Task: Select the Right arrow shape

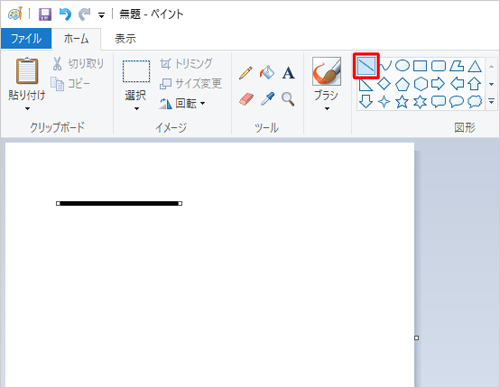Action: 438,84
